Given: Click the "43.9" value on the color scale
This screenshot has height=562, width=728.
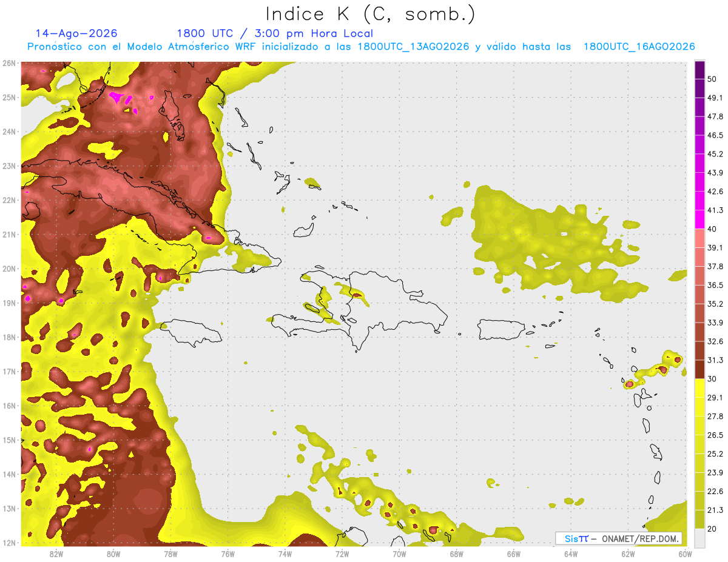Looking at the screenshot, I should [x=716, y=173].
